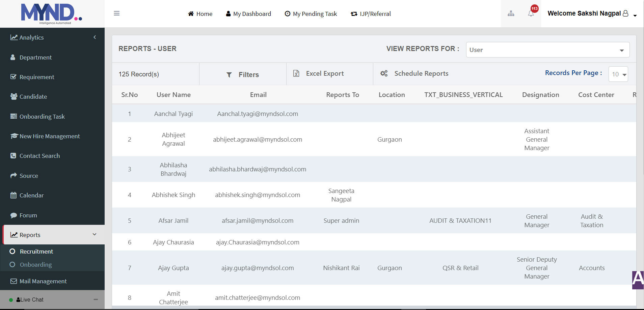Click the Onboarding Task list icon
This screenshot has height=310, width=644.
(x=14, y=116)
